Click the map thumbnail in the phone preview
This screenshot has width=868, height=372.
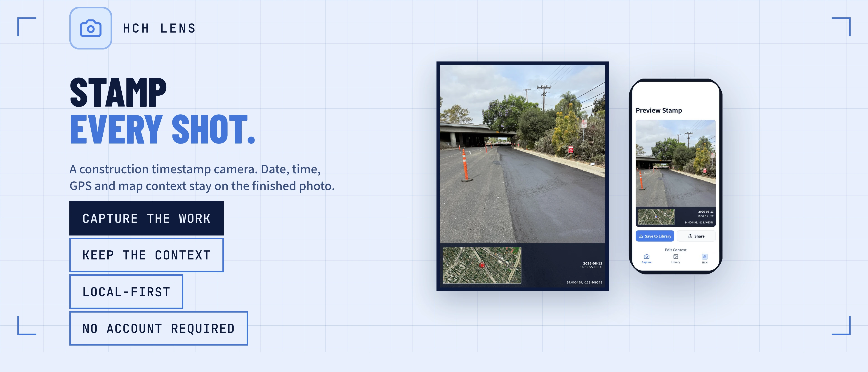pyautogui.click(x=656, y=217)
